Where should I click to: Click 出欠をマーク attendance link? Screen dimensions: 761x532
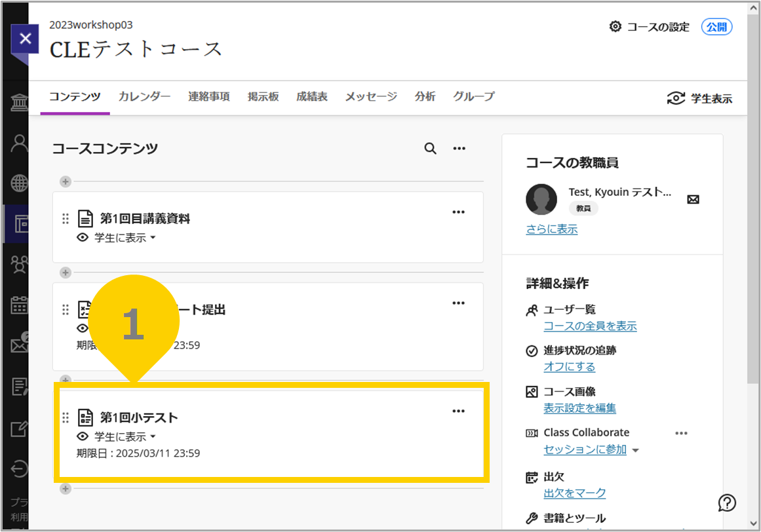pyautogui.click(x=575, y=493)
